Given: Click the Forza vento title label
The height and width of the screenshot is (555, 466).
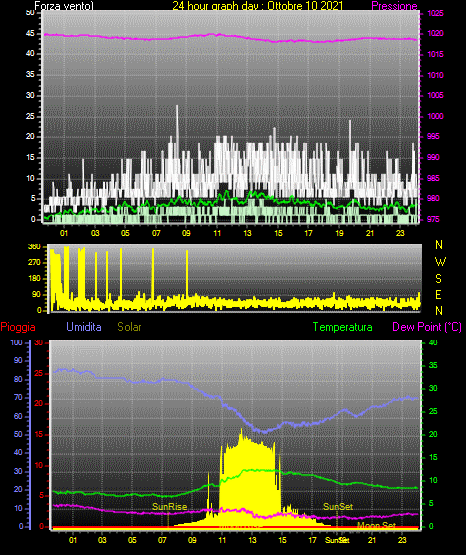Looking at the screenshot, I should (x=64, y=6).
